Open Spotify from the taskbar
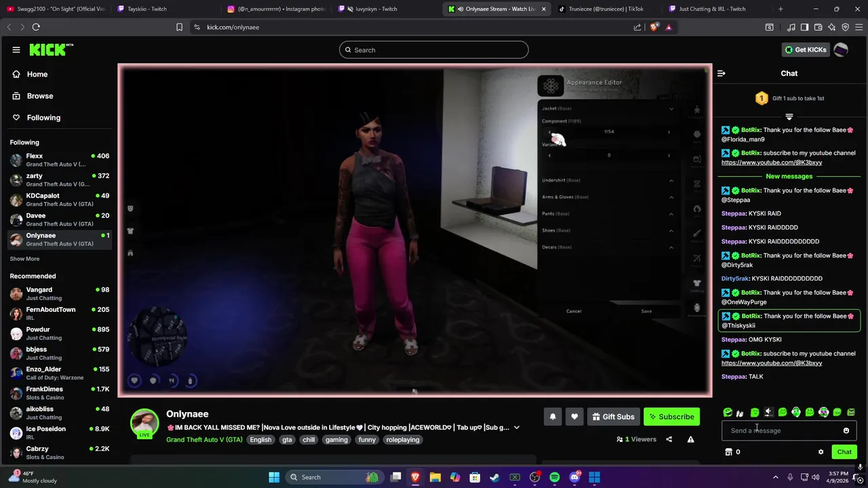This screenshot has width=868, height=488. coord(555,477)
